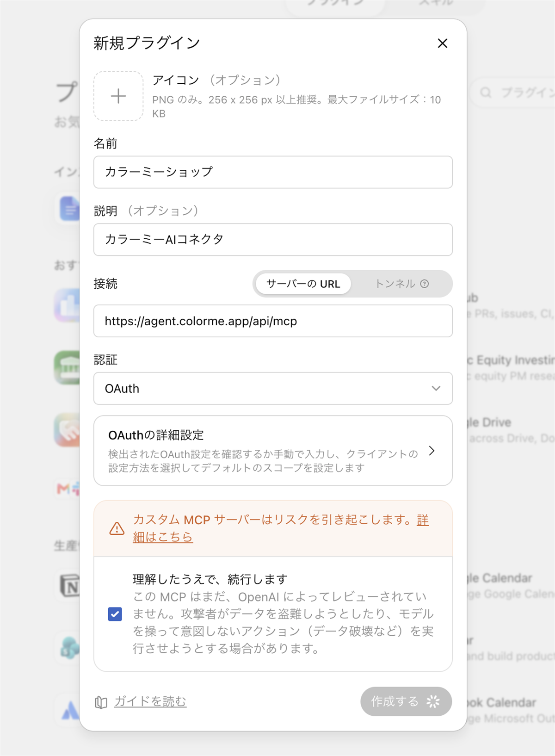Uncheck the 理解したうえで、続行します checkbox
This screenshot has height=756, width=555.
(115, 614)
